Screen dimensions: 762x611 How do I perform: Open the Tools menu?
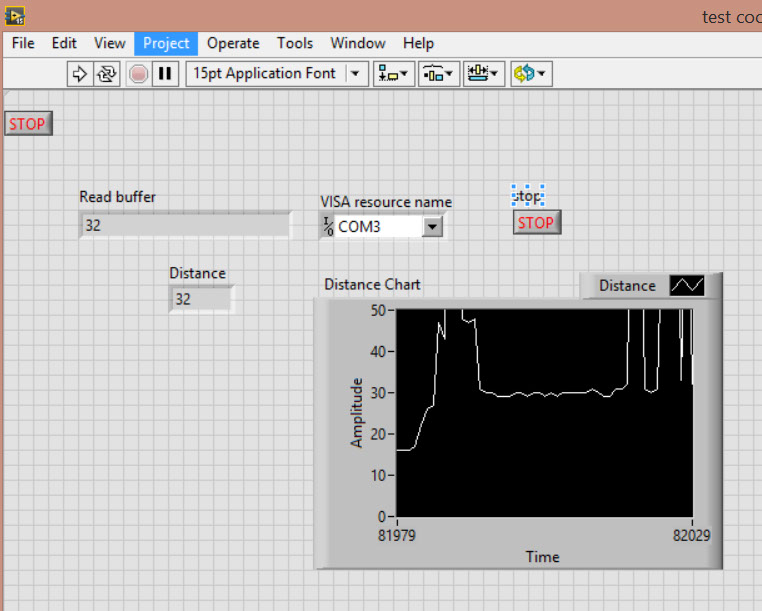[x=295, y=43]
